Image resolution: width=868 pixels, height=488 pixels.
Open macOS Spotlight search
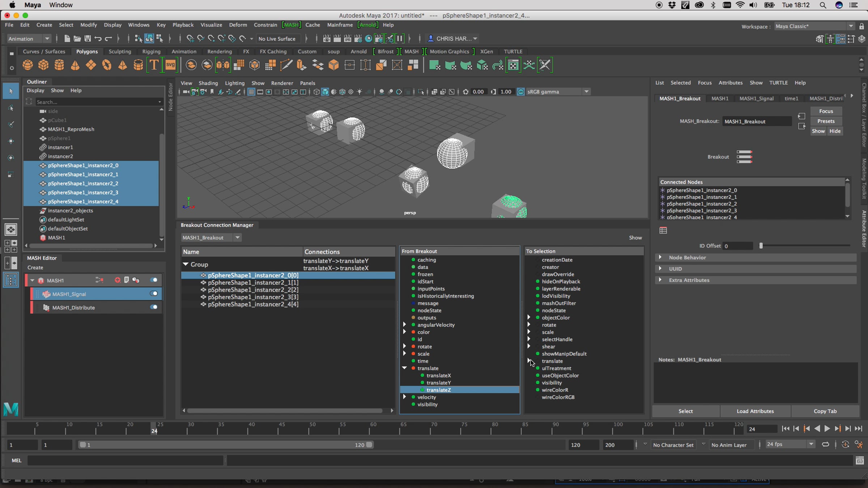[823, 5]
